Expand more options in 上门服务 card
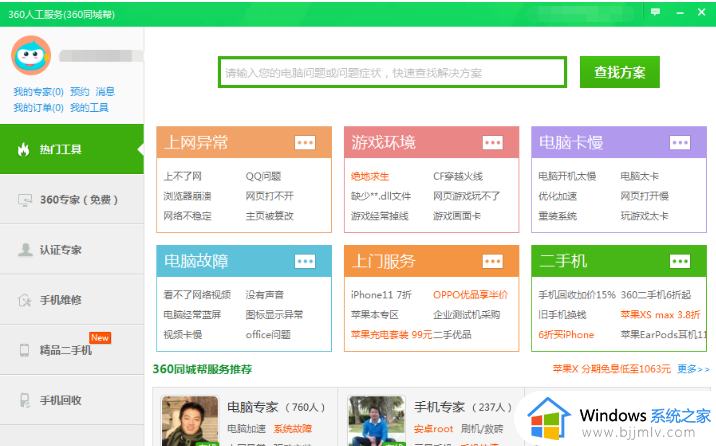The width and height of the screenshot is (716, 446). (x=493, y=262)
